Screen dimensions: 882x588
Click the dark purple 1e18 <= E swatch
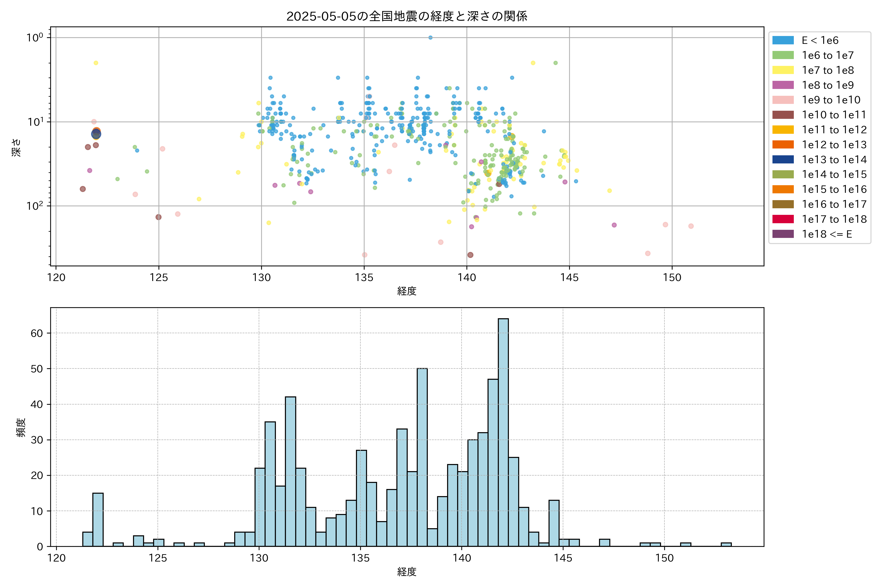[x=783, y=234]
